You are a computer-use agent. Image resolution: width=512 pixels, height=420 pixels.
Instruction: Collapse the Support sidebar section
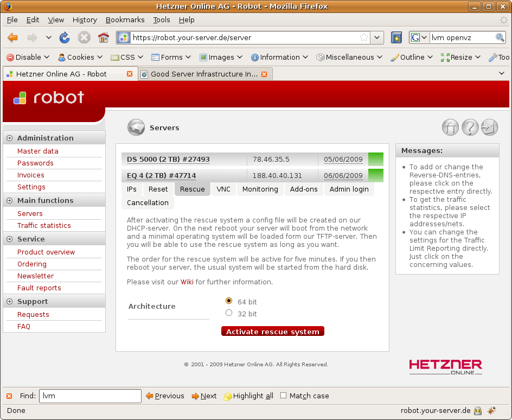9,302
